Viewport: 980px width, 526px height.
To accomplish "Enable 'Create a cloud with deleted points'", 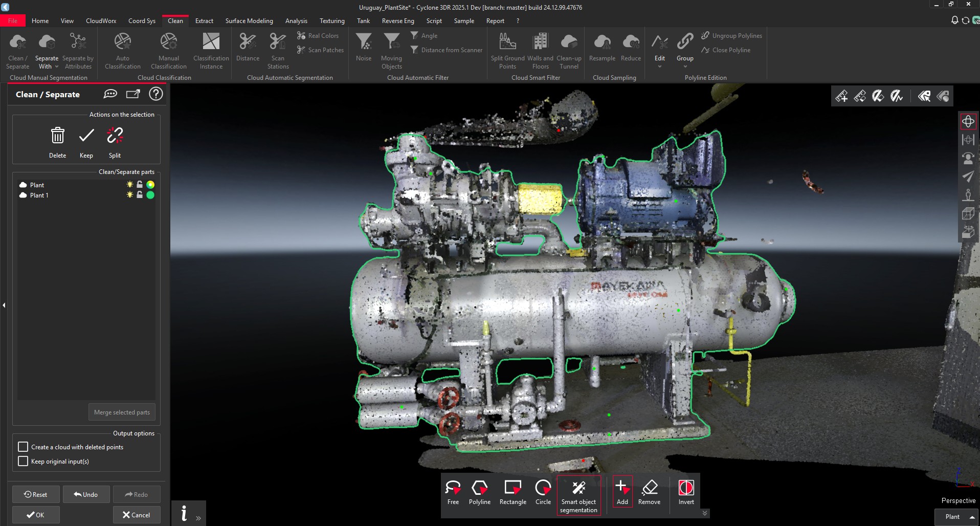I will [23, 447].
